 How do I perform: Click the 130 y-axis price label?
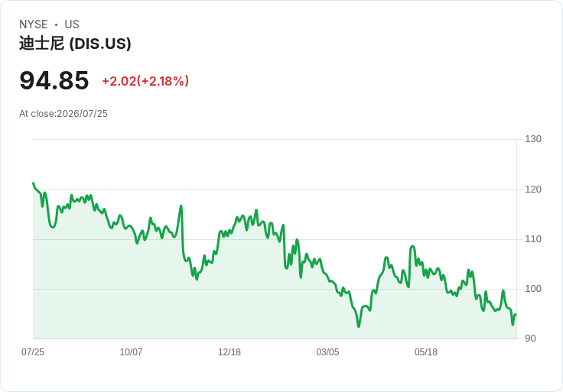[x=533, y=139]
